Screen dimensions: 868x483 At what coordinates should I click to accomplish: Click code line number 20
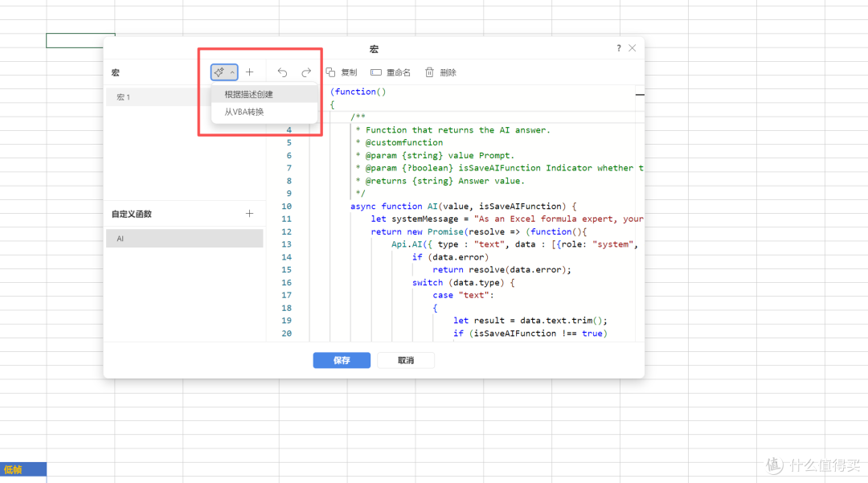pyautogui.click(x=286, y=333)
